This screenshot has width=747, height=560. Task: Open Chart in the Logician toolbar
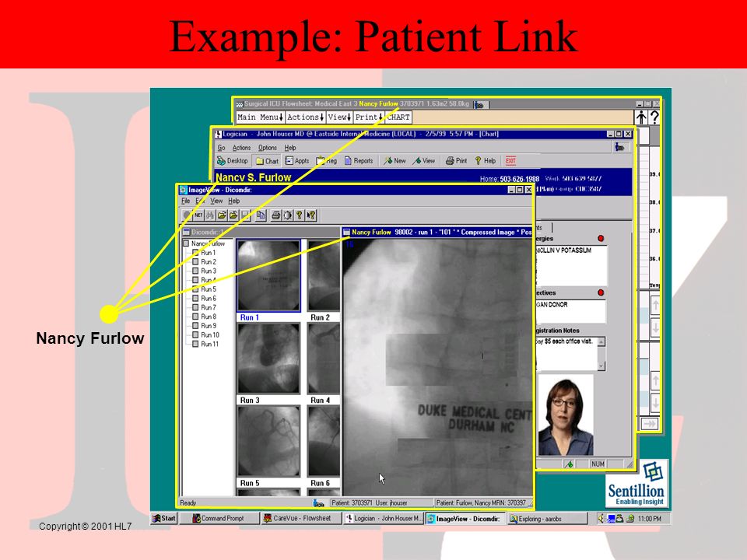267,161
